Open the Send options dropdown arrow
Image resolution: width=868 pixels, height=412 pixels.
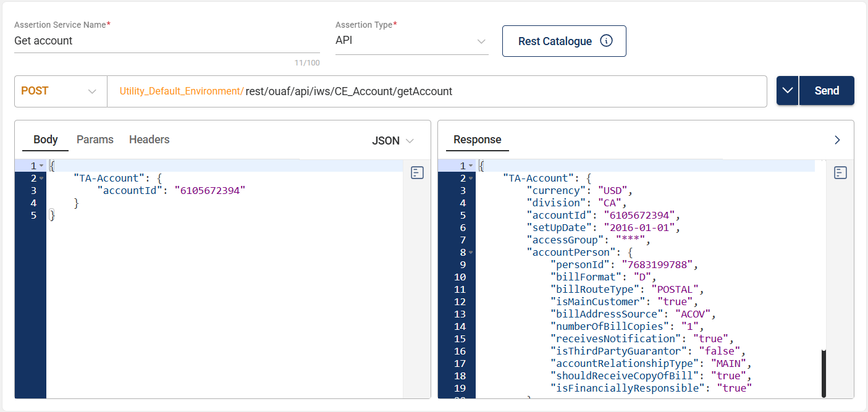[x=787, y=91]
